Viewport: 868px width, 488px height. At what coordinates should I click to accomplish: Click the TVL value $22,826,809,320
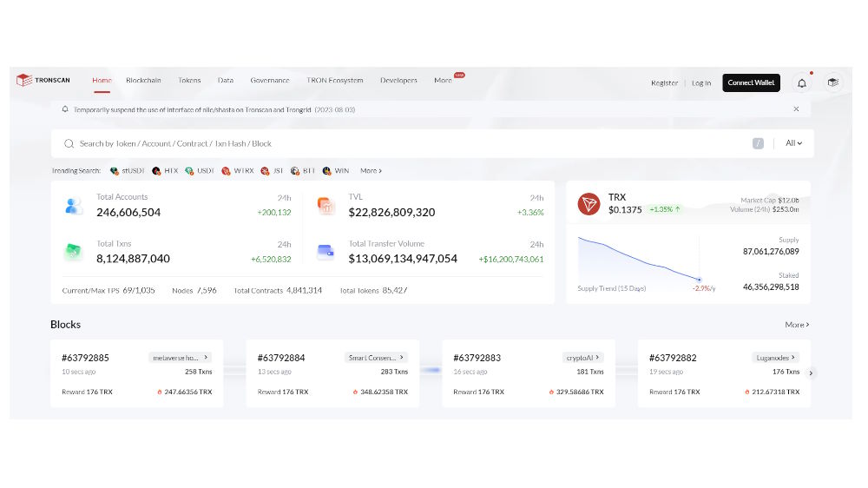coord(391,213)
